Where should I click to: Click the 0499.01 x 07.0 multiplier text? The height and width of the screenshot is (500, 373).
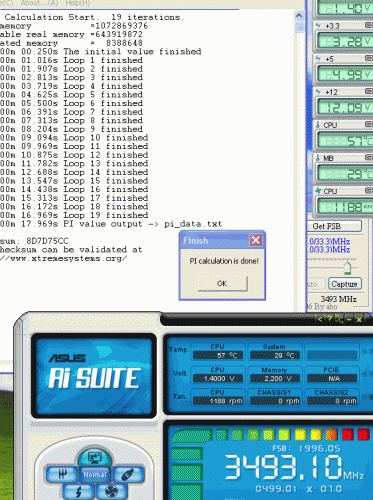click(298, 489)
